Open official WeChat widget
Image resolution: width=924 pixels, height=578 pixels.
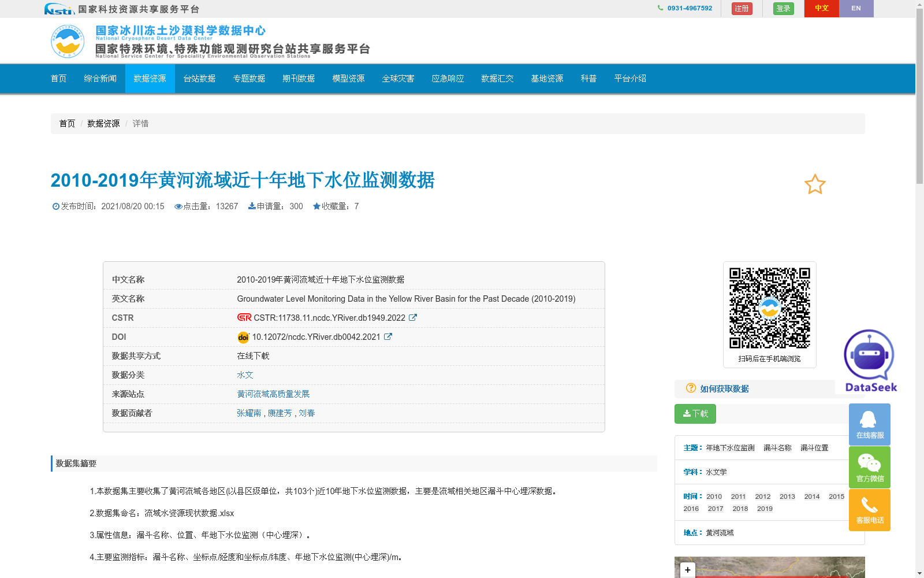click(870, 467)
